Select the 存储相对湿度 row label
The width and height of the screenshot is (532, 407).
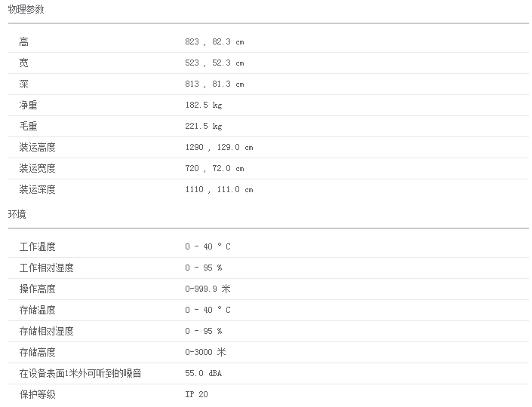click(47, 332)
